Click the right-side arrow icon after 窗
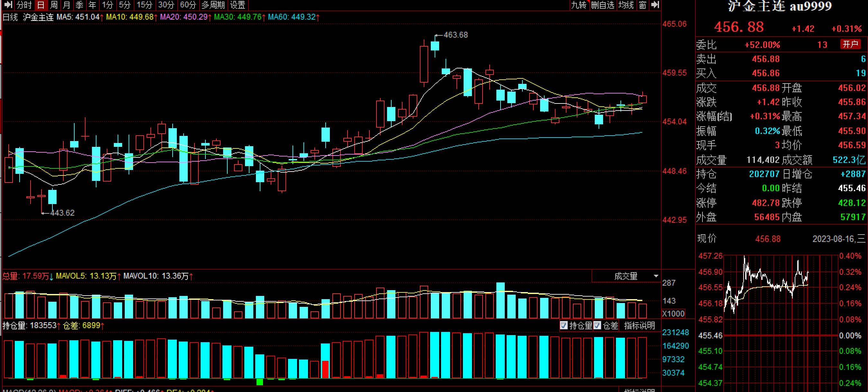The width and height of the screenshot is (868, 392). [x=655, y=5]
